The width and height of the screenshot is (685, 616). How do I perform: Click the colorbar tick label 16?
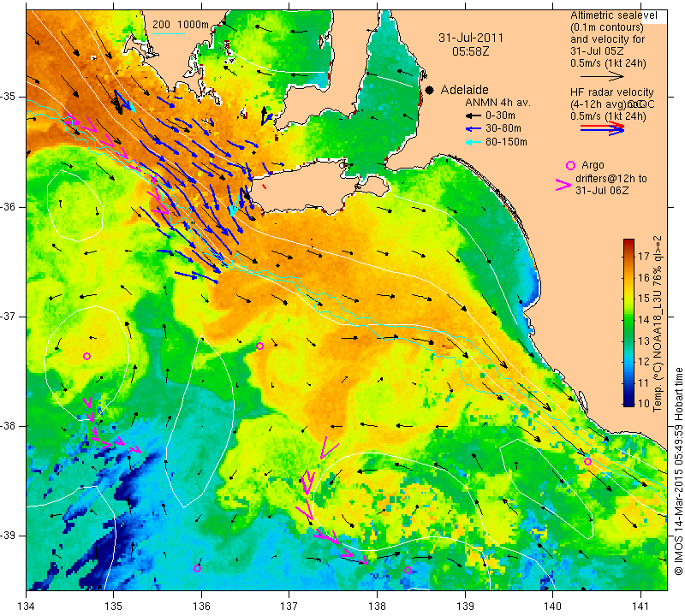coord(644,278)
